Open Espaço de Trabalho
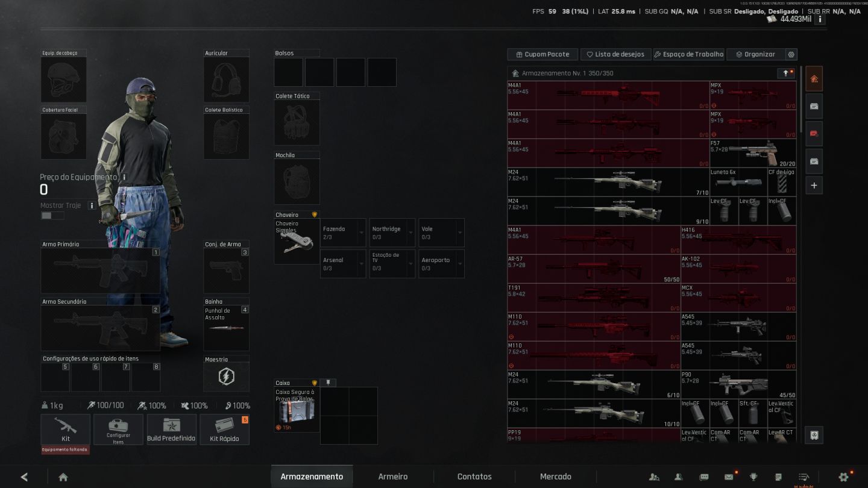This screenshot has height=488, width=868. pos(688,54)
